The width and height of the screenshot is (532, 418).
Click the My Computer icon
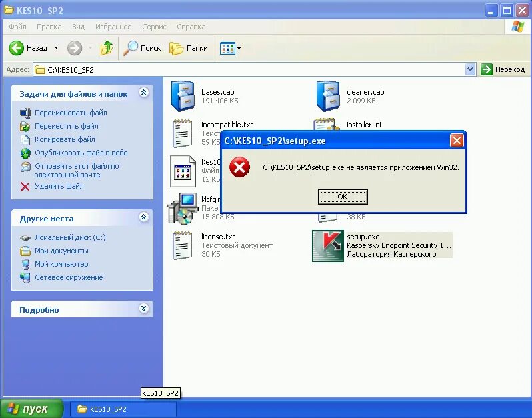[x=25, y=264]
